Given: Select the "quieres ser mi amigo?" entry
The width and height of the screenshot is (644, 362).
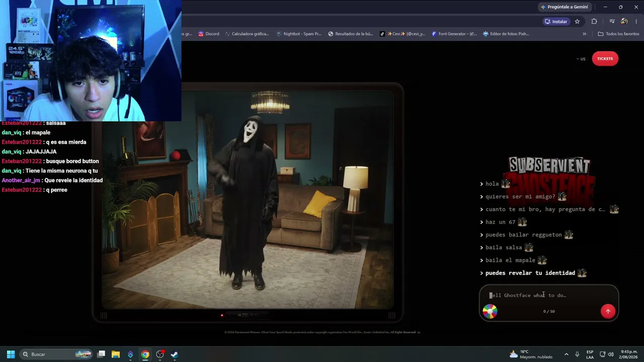Looking at the screenshot, I should 524,197.
